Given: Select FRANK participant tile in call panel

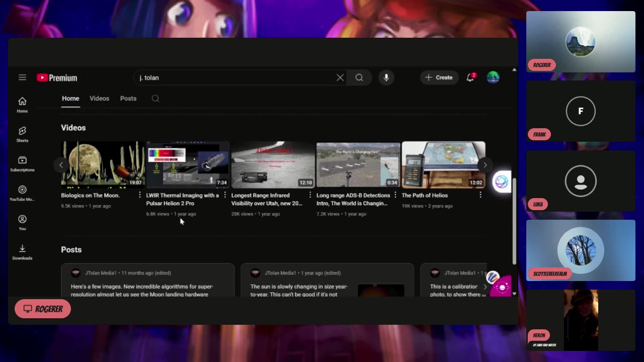Looking at the screenshot, I should pos(581,111).
